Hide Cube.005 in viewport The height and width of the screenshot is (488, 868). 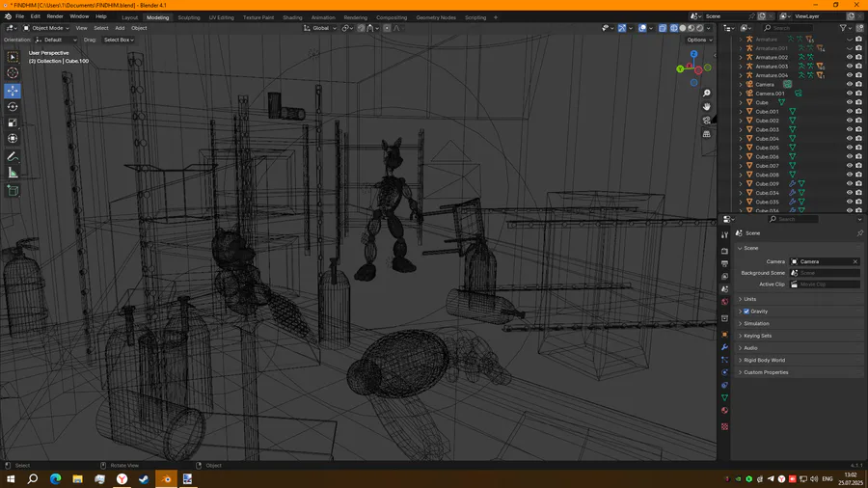tap(850, 148)
